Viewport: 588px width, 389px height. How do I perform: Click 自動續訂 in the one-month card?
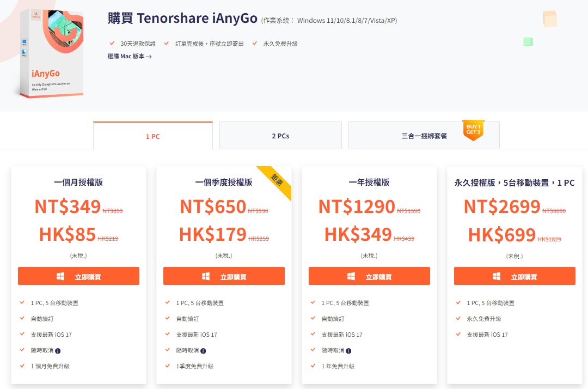[x=42, y=319]
